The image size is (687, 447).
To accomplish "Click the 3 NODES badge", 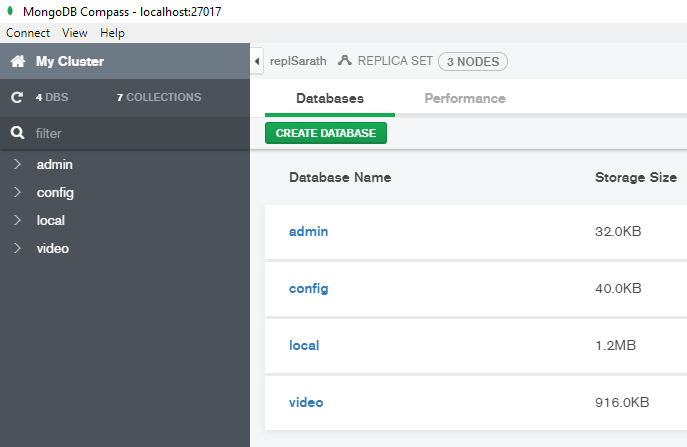I will click(x=473, y=62).
